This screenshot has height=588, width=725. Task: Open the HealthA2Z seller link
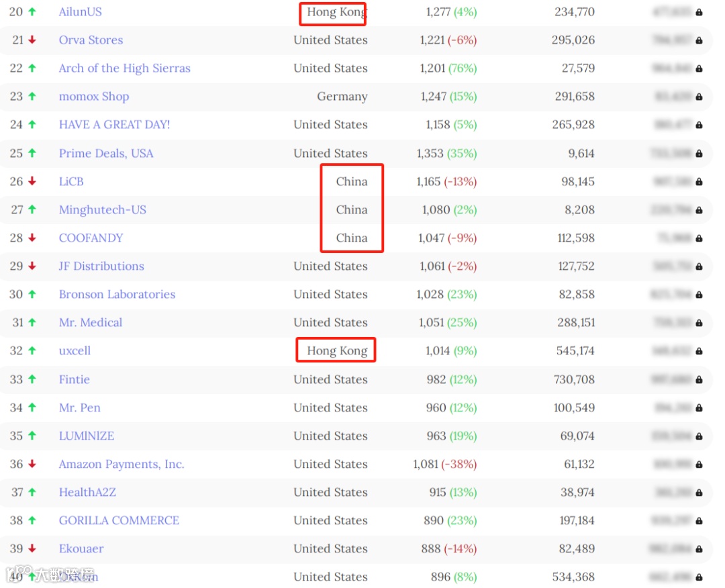coord(87,492)
